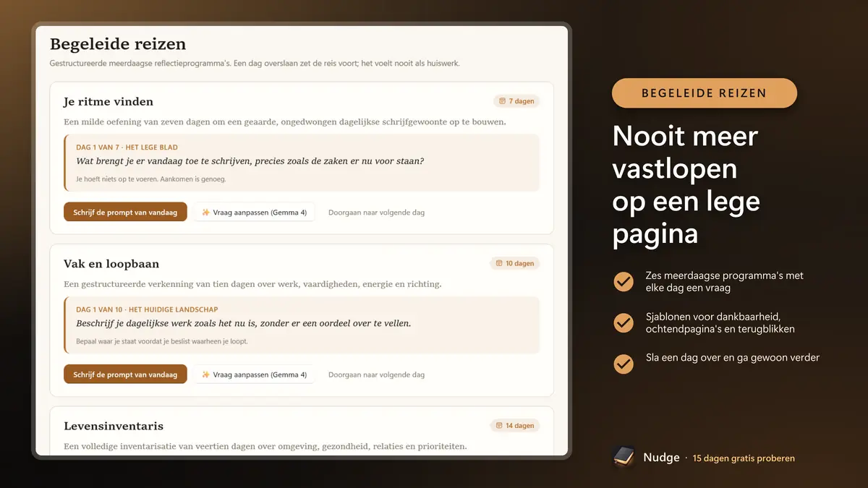This screenshot has width=868, height=488.
Task: Click the 'Je ritme vinden' card title
Action: 109,101
